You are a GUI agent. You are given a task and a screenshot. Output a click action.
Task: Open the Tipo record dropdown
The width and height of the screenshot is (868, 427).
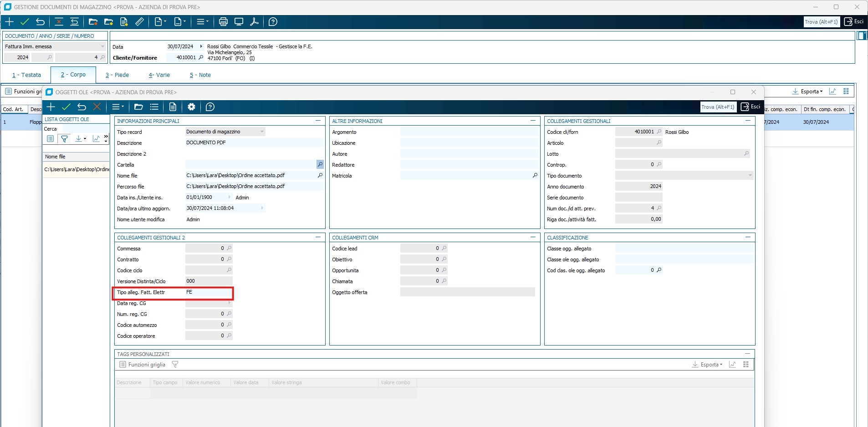point(262,132)
